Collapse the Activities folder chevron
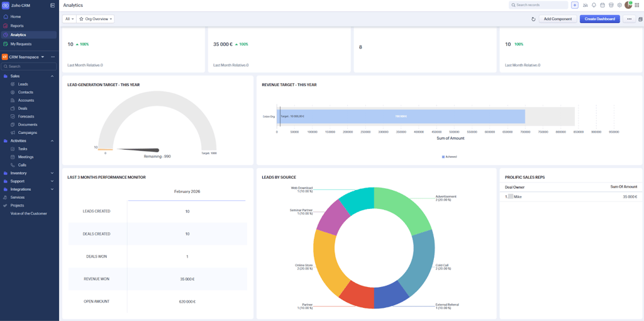The height and width of the screenshot is (321, 644). (52, 141)
